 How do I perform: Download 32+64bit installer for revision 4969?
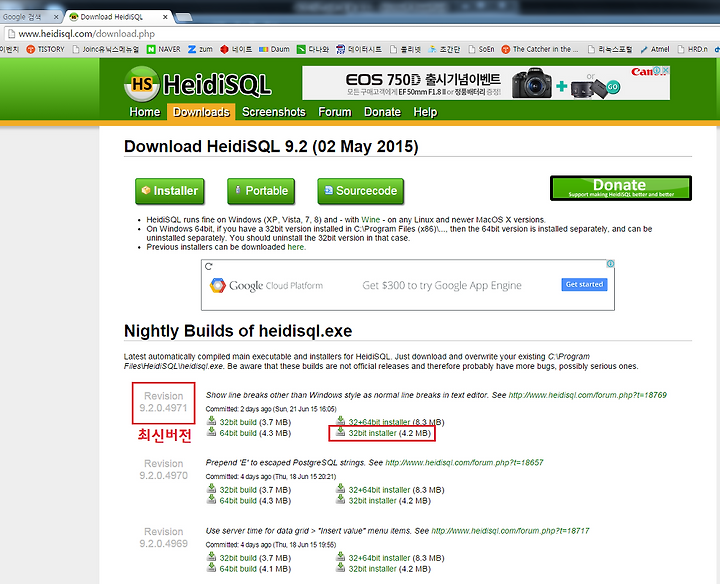(x=379, y=558)
